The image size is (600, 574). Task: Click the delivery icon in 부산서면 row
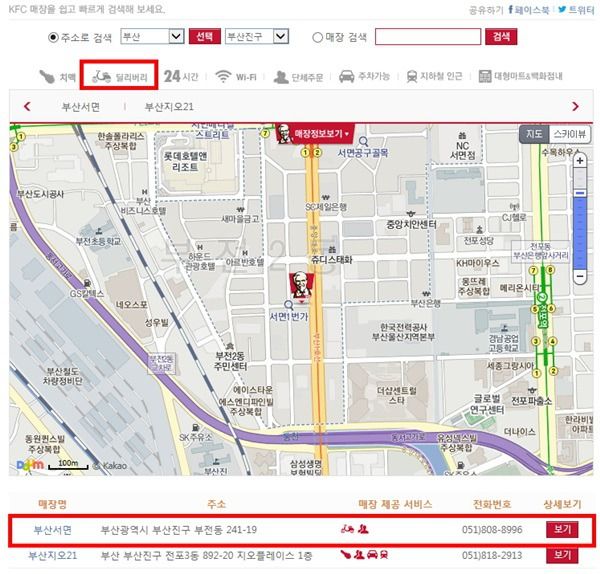point(347,529)
